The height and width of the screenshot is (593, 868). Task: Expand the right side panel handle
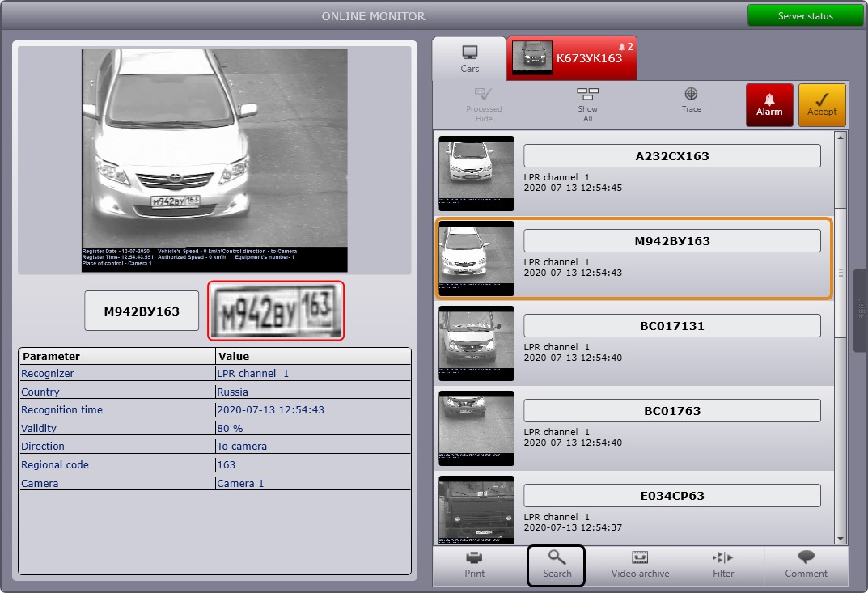pyautogui.click(x=860, y=310)
